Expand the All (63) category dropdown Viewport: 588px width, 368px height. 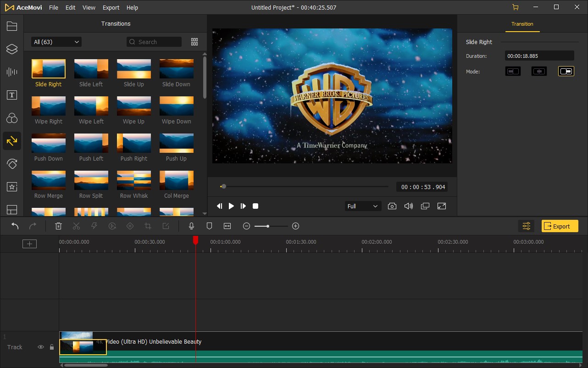56,42
